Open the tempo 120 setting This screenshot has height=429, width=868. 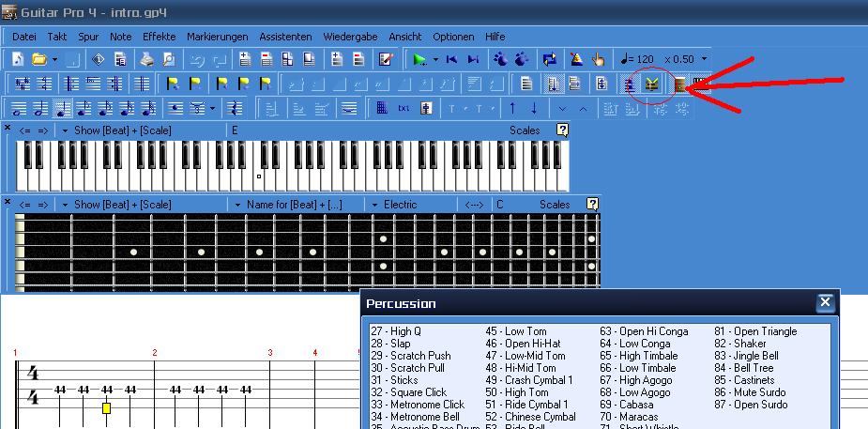(637, 59)
